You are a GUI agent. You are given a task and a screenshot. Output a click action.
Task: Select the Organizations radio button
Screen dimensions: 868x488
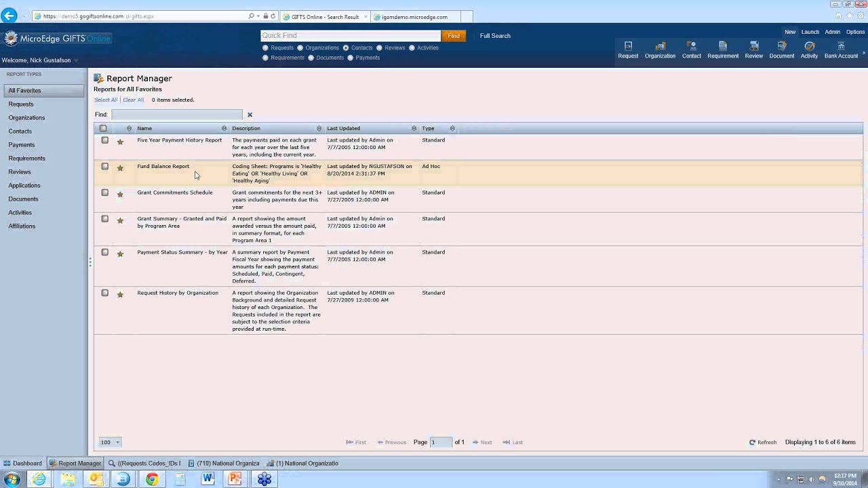click(300, 47)
